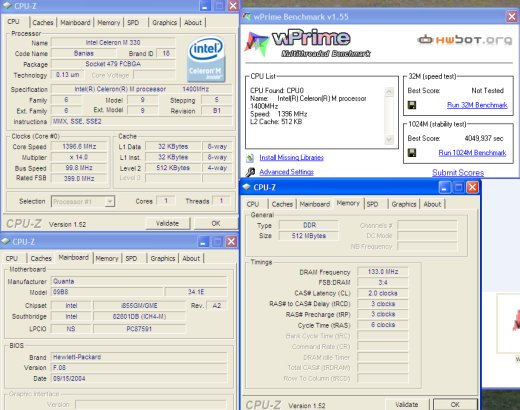Click the HWBOT.org logo
The image size is (520, 410).
click(465, 40)
